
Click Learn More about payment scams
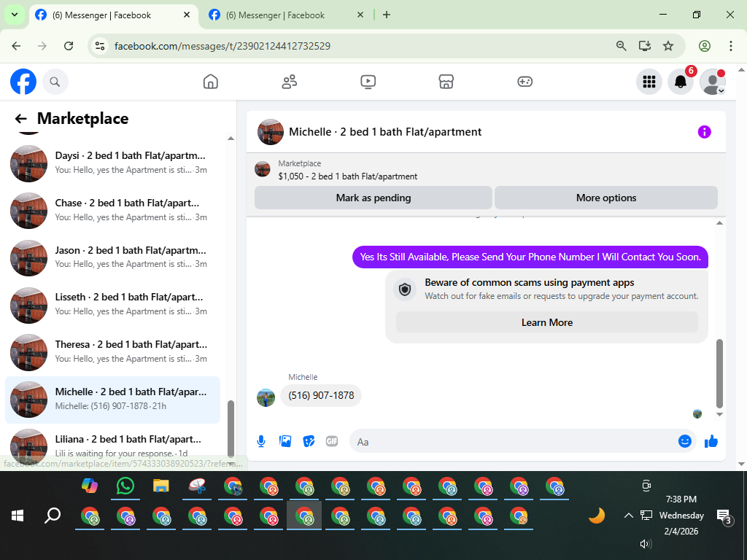pyautogui.click(x=547, y=322)
